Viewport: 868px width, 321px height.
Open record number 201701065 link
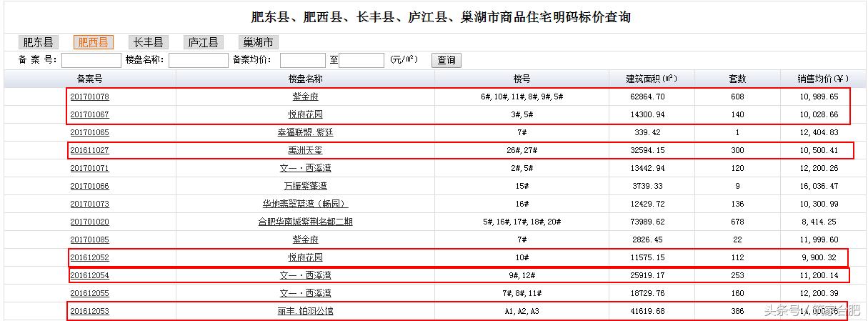pos(89,132)
